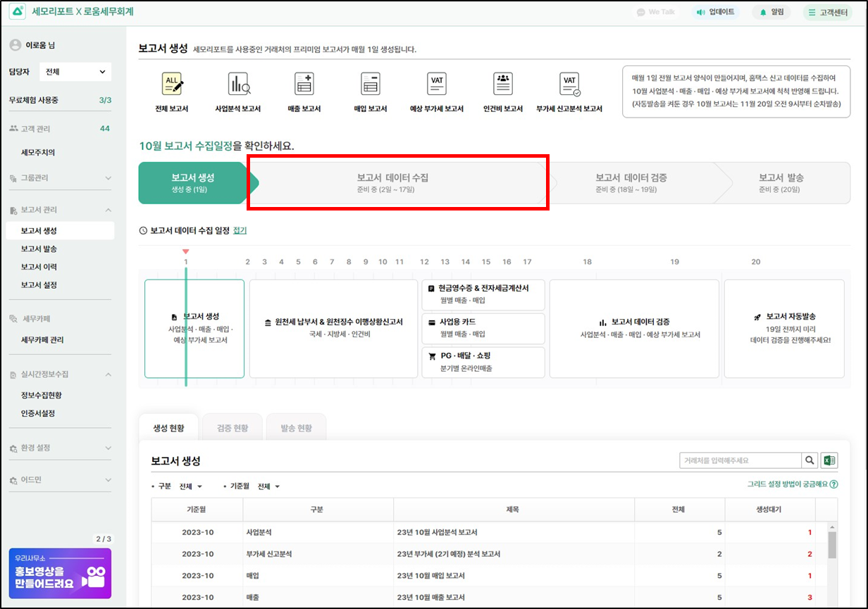The image size is (868, 609).
Task: Open the 전체 보고서 ALL icon
Action: (x=172, y=84)
